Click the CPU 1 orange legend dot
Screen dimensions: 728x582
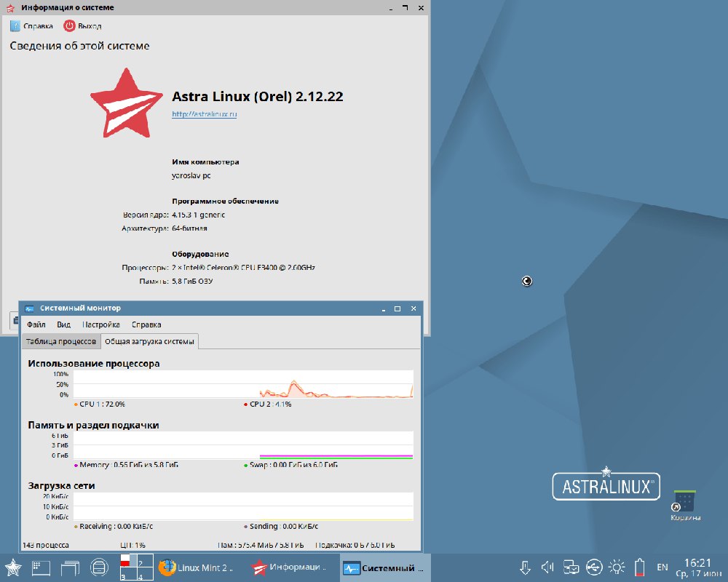point(76,404)
